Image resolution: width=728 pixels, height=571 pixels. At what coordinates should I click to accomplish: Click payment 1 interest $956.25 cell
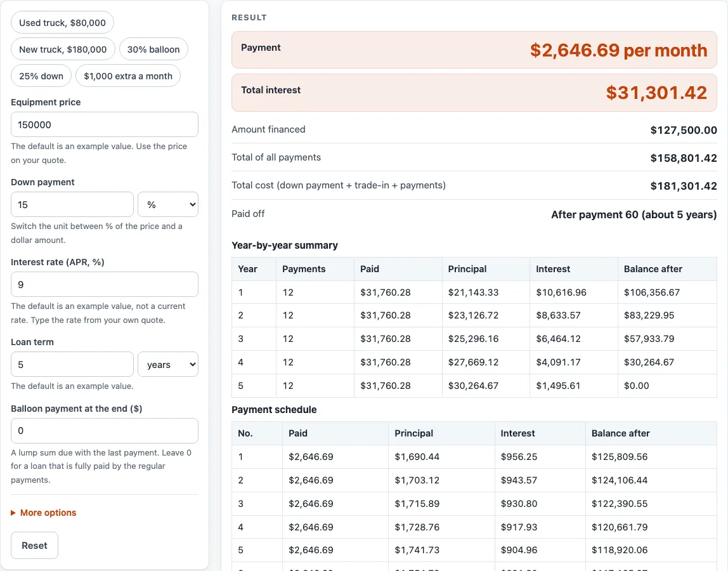[x=540, y=457]
